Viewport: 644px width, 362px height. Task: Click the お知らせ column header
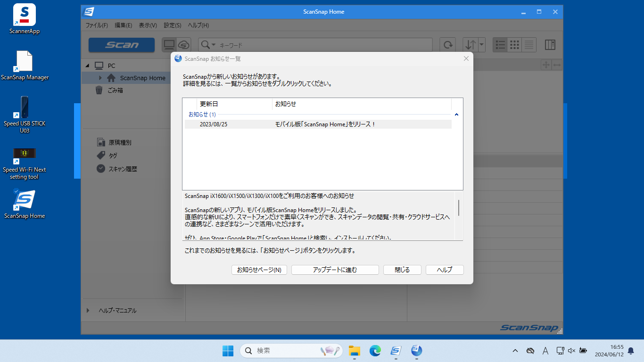click(x=362, y=104)
